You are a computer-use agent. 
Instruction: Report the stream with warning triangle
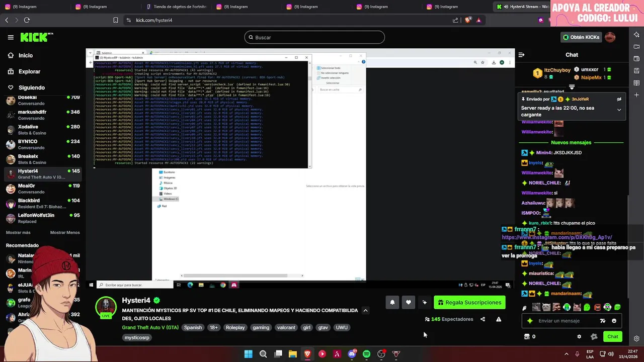pos(499,319)
